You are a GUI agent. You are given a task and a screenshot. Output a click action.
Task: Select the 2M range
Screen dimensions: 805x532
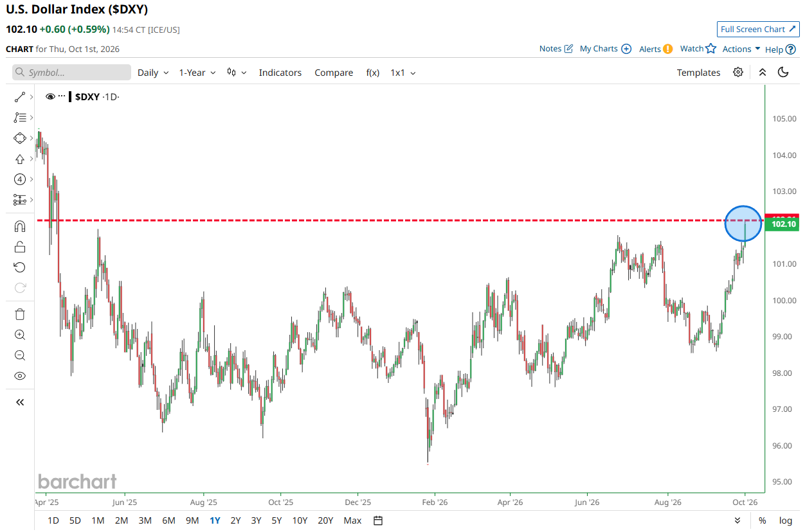pyautogui.click(x=122, y=520)
